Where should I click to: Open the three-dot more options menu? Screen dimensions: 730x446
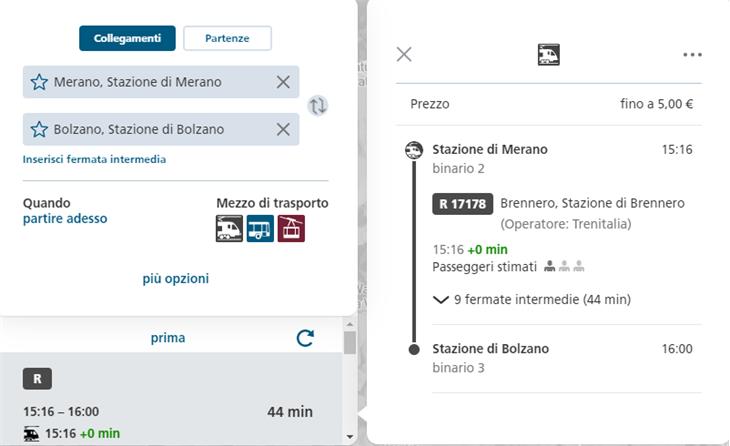click(x=692, y=55)
